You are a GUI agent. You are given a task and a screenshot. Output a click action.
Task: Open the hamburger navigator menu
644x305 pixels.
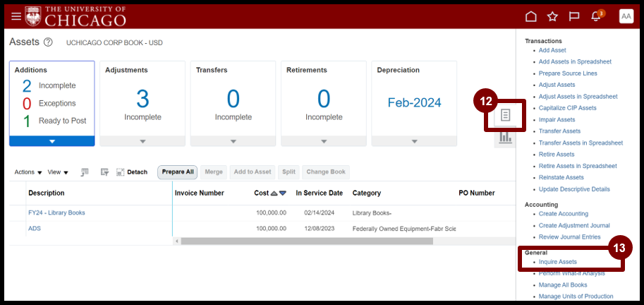point(16,16)
